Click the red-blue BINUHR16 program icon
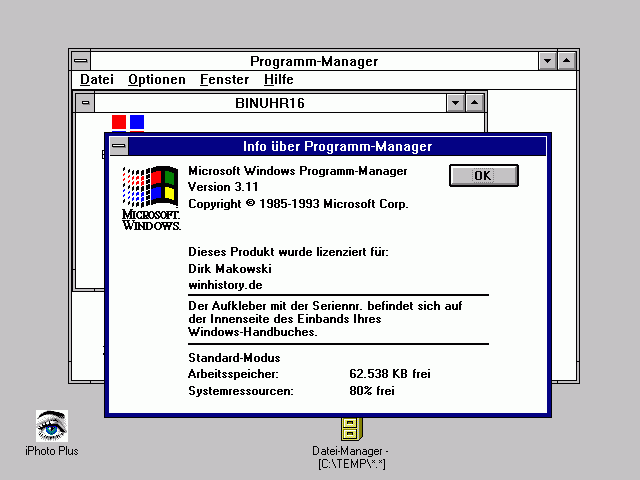640x480 pixels. coord(128,123)
